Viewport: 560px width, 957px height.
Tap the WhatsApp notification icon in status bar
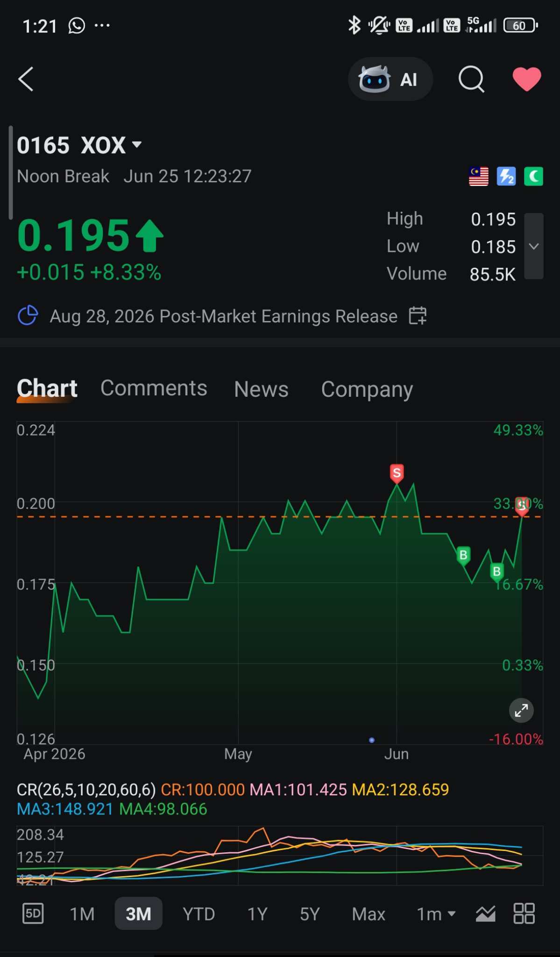pos(77,26)
